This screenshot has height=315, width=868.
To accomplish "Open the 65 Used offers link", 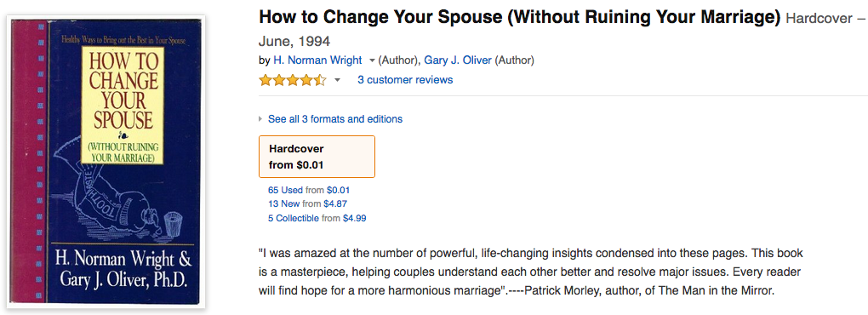I will point(286,190).
